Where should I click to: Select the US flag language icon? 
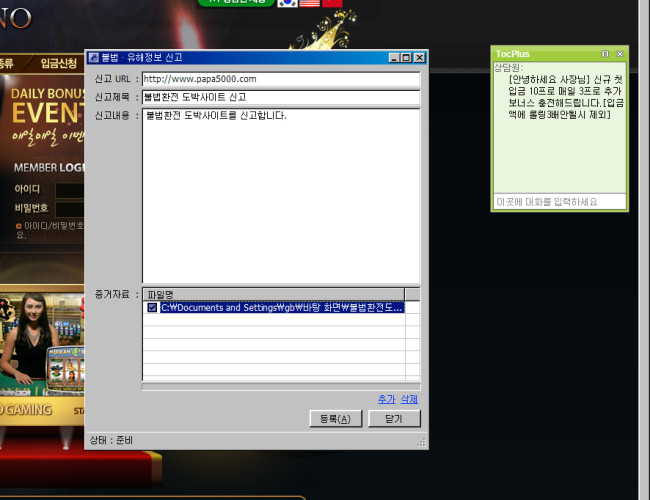(310, 3)
